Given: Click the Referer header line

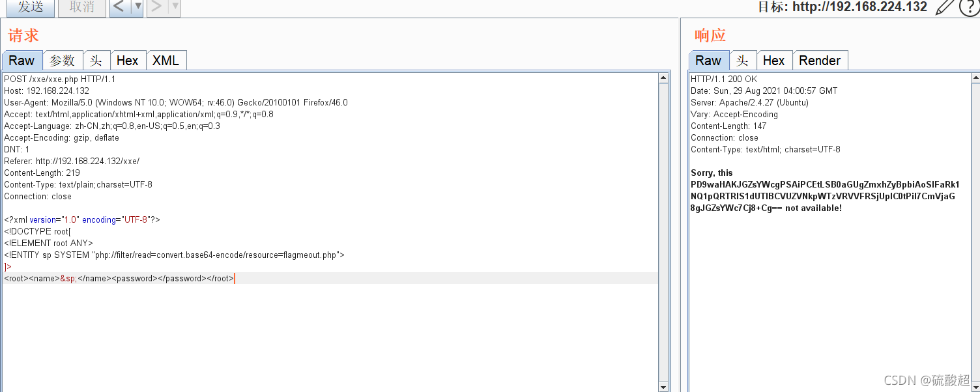Looking at the screenshot, I should (x=72, y=161).
